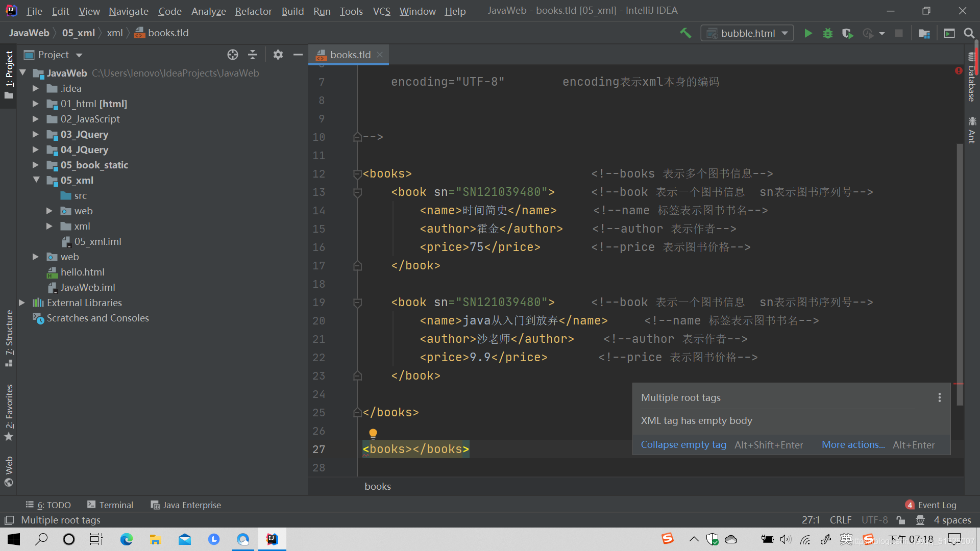Click the presentation layout icon beside search
Image resolution: width=980 pixels, height=551 pixels.
[949, 33]
